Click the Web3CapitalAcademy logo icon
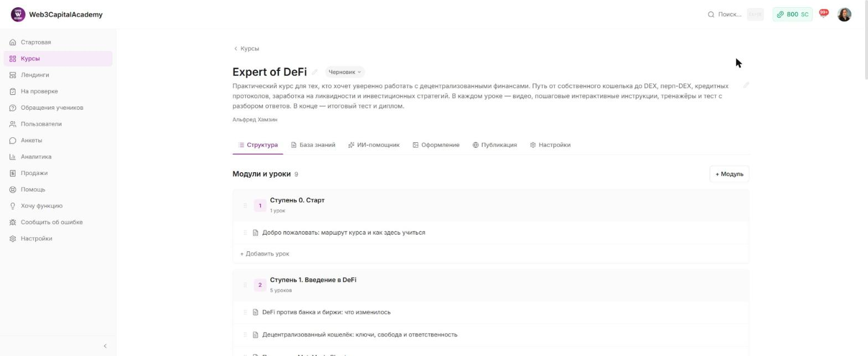This screenshot has width=868, height=356. (x=18, y=14)
